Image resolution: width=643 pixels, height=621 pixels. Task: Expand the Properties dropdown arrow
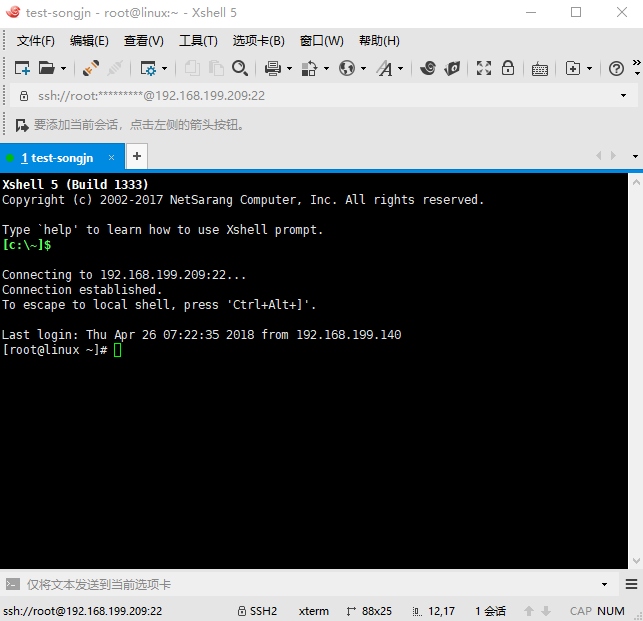pyautogui.click(x=164, y=68)
